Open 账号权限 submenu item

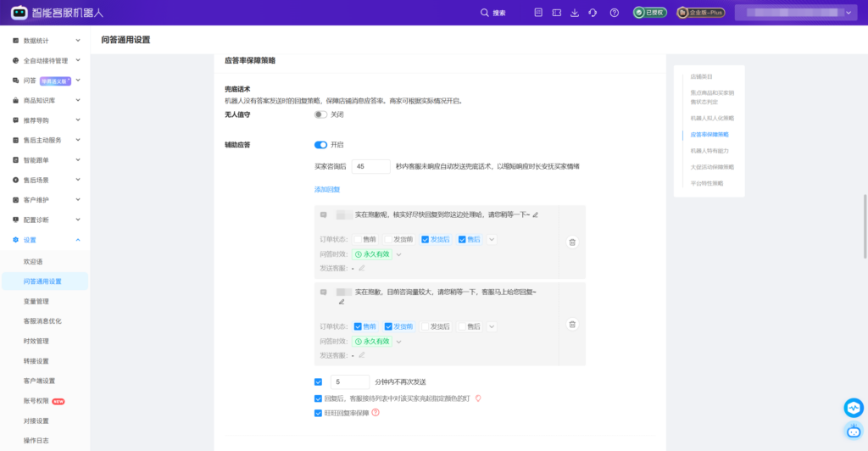(36, 401)
